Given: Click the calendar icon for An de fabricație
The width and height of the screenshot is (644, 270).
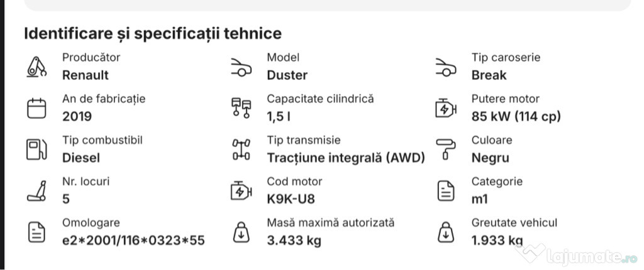Looking at the screenshot, I should (36, 109).
